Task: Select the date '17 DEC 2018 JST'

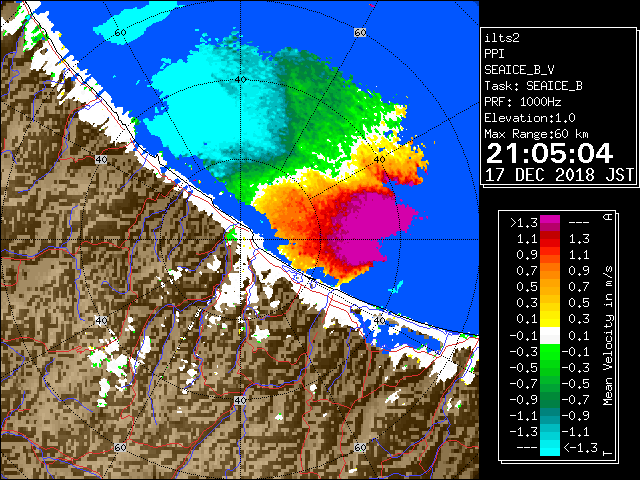Action: pos(559,175)
